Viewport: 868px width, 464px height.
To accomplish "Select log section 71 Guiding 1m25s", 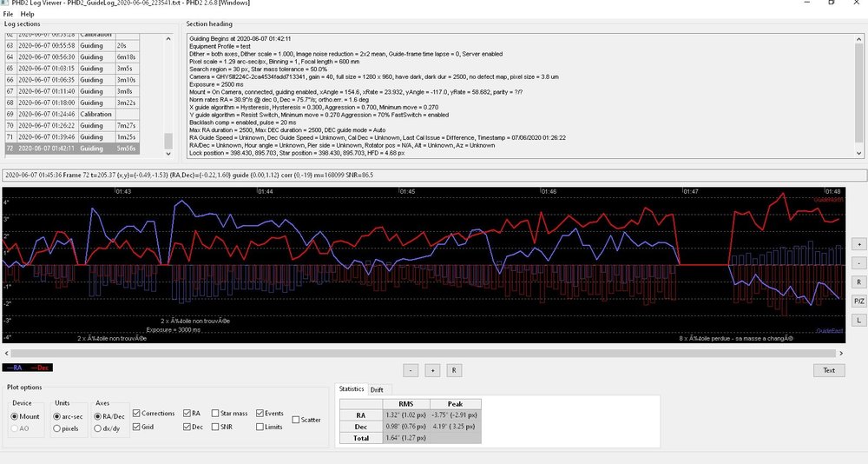I will (72, 137).
